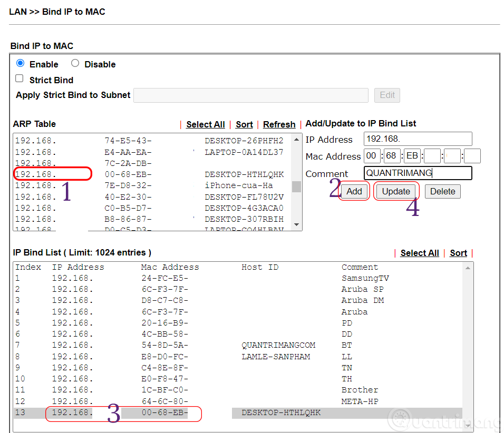
Task: Click inside the Comment input field
Action: click(x=416, y=173)
